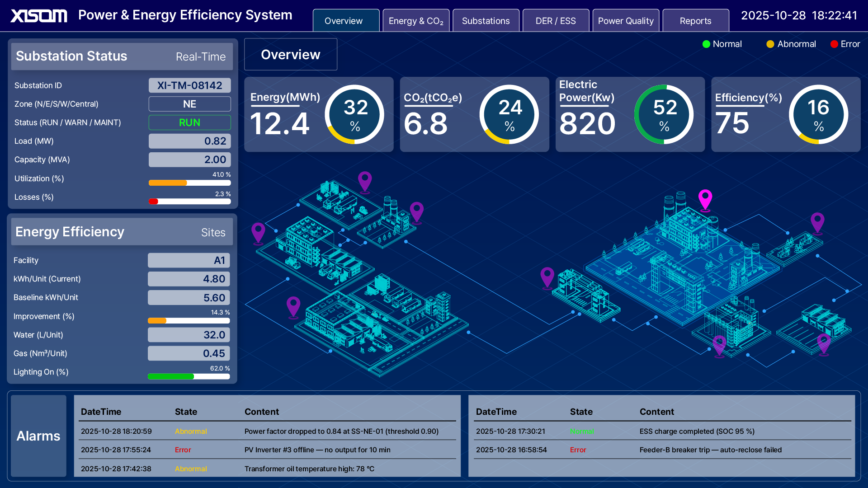Viewport: 868px width, 488px height.
Task: Click the Utilization percentage bar
Action: coord(189,183)
